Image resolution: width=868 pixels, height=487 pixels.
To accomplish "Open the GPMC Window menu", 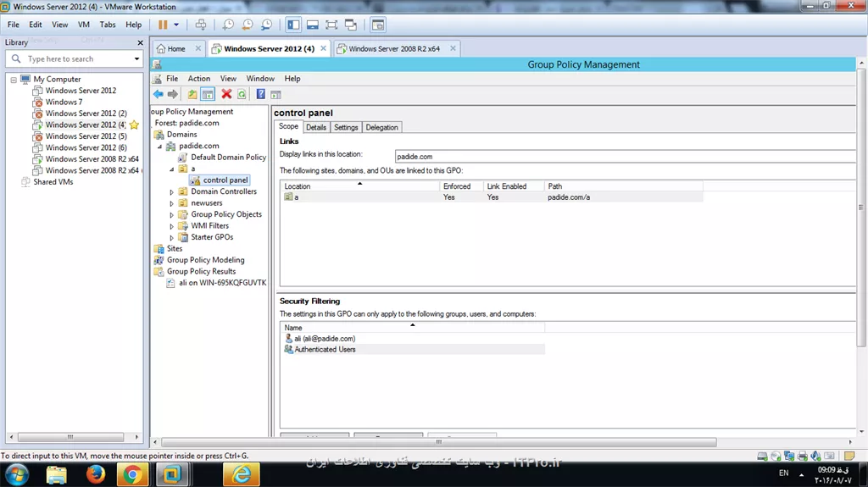I will 260,79.
